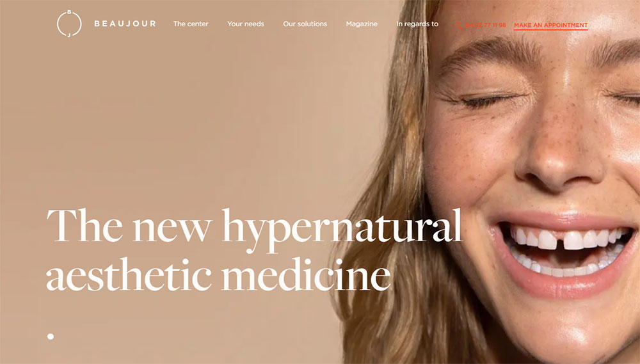This screenshot has width=640, height=364.
Task: Expand the In regards to menu
Action: (x=417, y=24)
